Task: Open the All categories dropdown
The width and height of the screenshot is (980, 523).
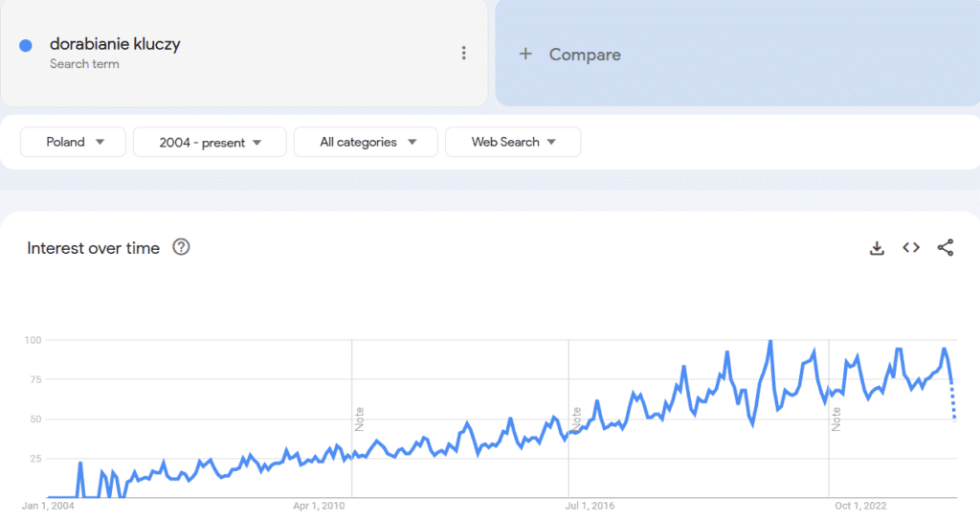Action: pos(366,142)
